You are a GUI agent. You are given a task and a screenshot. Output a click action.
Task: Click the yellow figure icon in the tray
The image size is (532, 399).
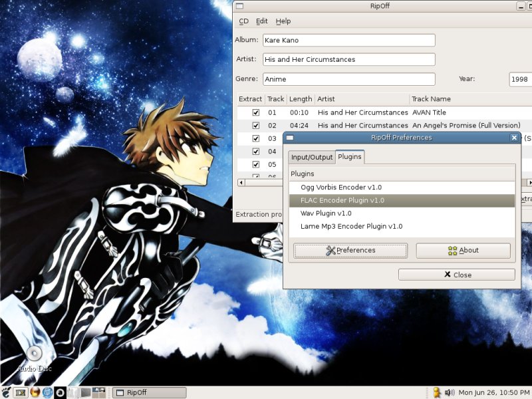pos(437,392)
